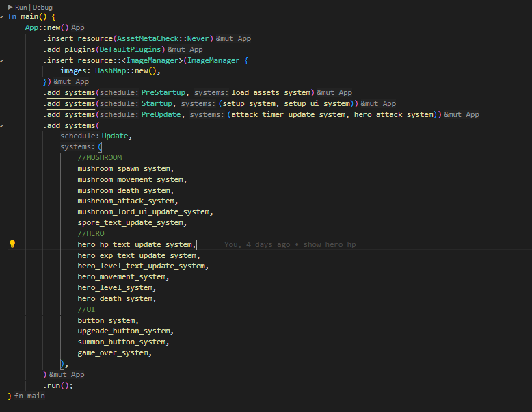Click the //UI comment line
This screenshot has height=412, width=532.
pos(86,309)
